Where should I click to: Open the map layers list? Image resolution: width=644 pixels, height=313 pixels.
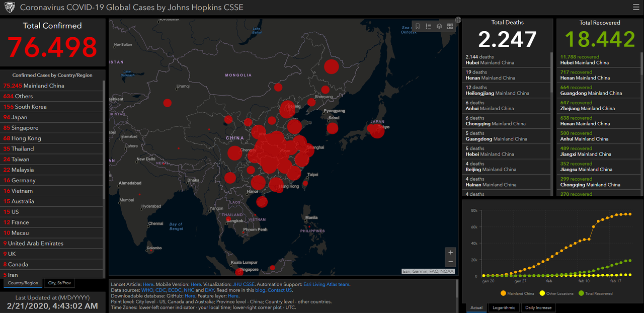439,26
